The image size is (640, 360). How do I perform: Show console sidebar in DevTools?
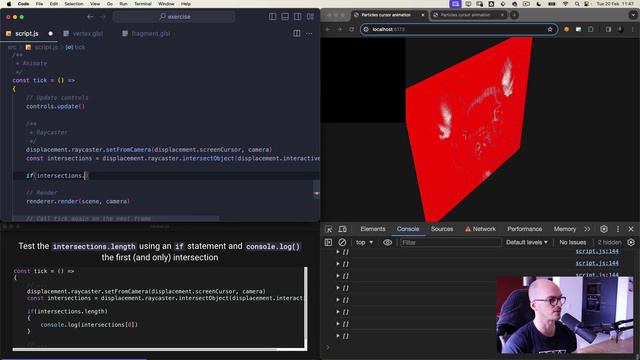(328, 242)
